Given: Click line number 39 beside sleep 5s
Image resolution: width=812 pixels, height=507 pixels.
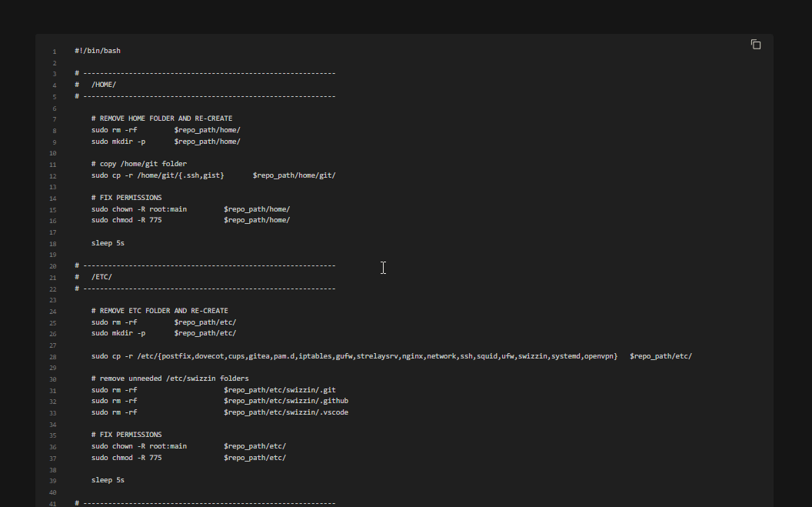Looking at the screenshot, I should [x=52, y=479].
